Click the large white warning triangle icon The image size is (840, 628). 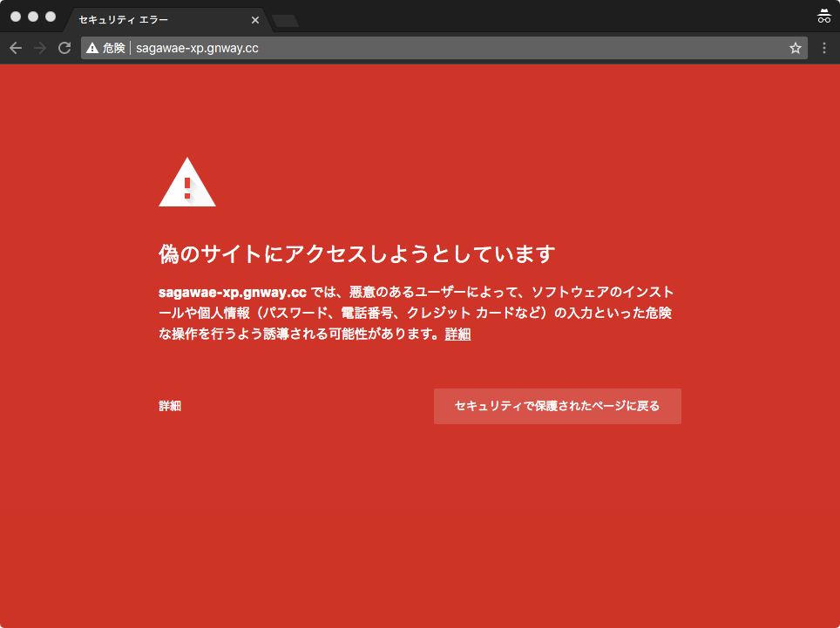click(187, 182)
